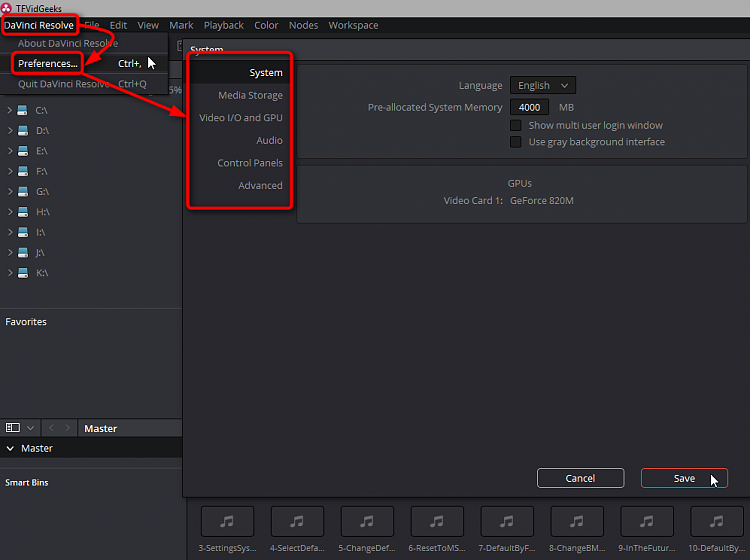Click the D:\ drive icon

click(x=22, y=131)
